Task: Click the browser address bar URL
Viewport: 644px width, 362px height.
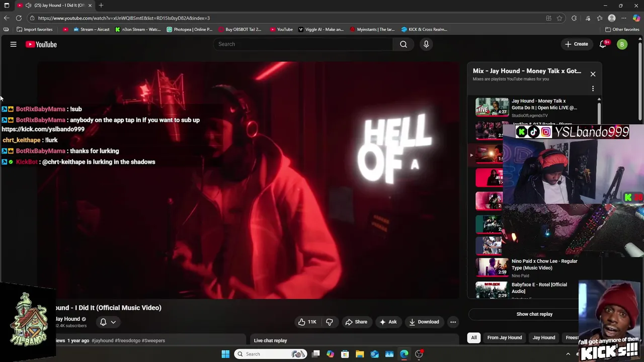Action: tap(124, 18)
